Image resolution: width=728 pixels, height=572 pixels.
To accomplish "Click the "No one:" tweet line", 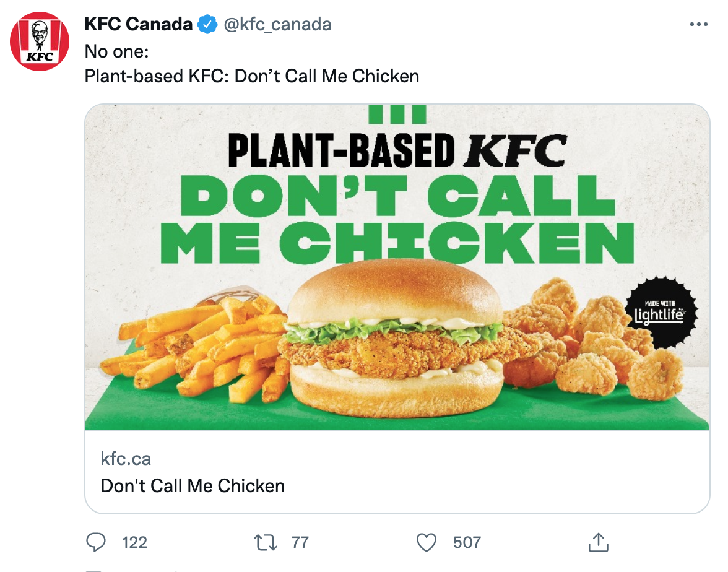I will pos(116,52).
